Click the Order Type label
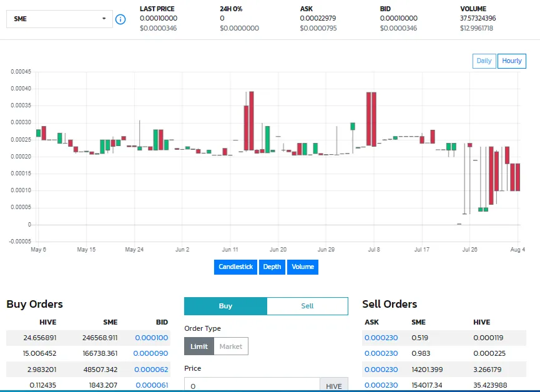This screenshot has height=392, width=540. click(202, 328)
